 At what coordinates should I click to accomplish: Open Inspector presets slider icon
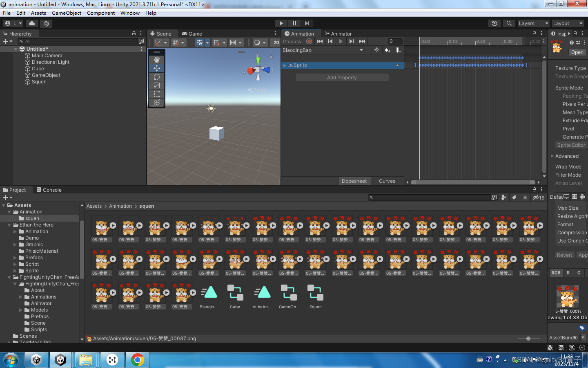click(x=578, y=43)
